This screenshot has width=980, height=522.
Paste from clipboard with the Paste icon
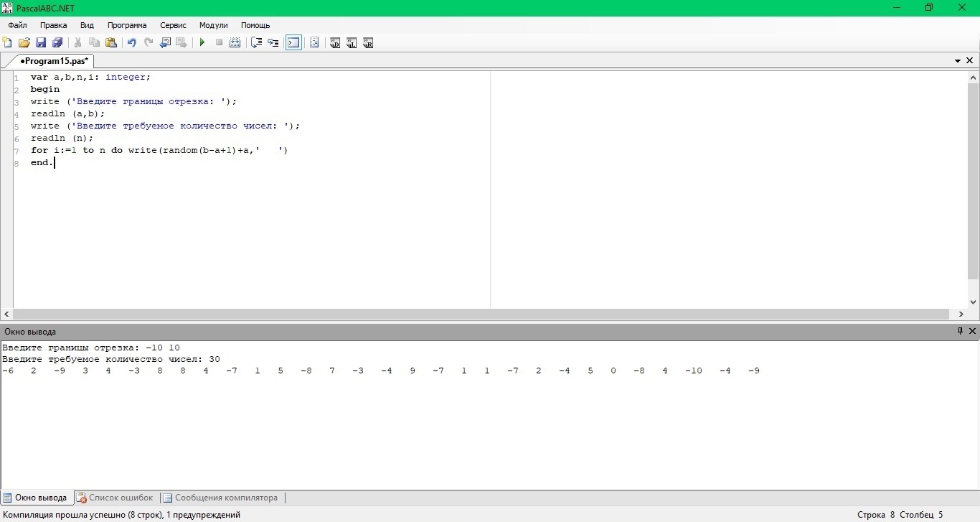[111, 43]
